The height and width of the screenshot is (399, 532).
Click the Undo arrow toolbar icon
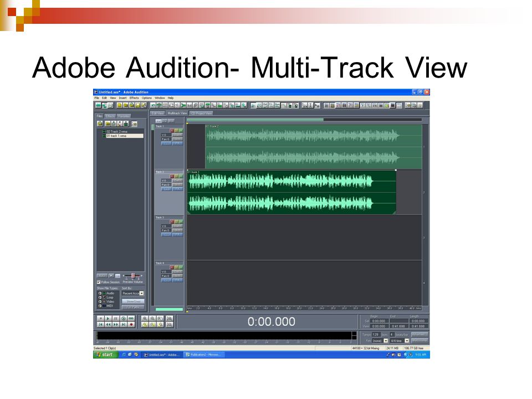pos(154,105)
